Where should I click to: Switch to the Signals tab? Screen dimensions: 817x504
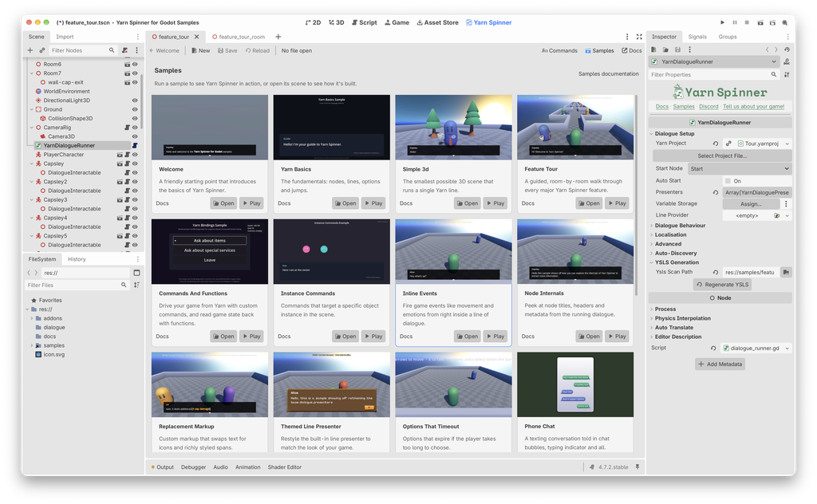pos(697,37)
